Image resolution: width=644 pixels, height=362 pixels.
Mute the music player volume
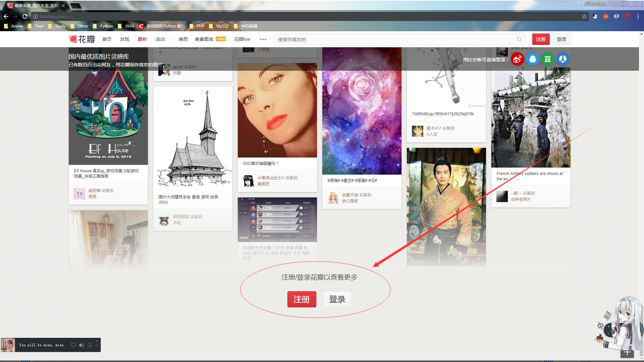point(82,345)
